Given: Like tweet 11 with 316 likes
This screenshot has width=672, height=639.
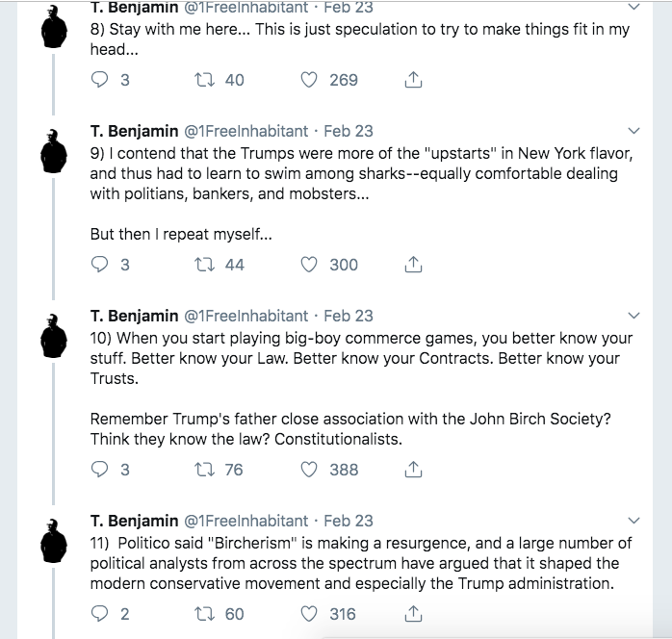Looking at the screenshot, I should click(309, 614).
